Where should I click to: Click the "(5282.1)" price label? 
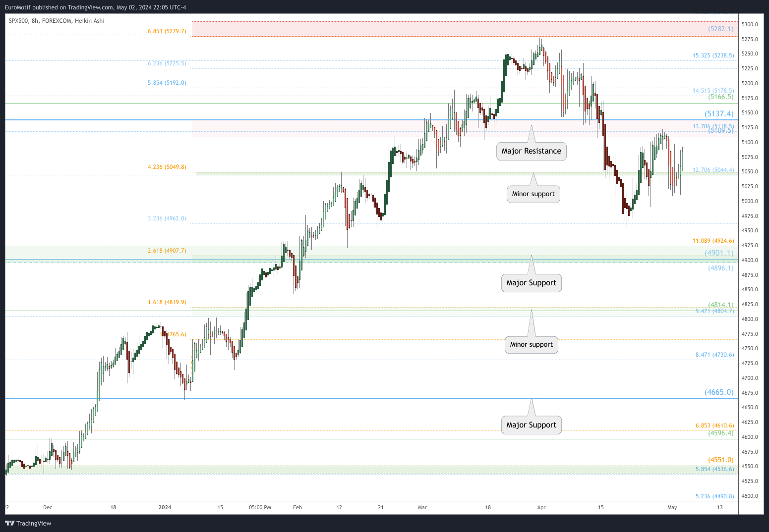(721, 29)
